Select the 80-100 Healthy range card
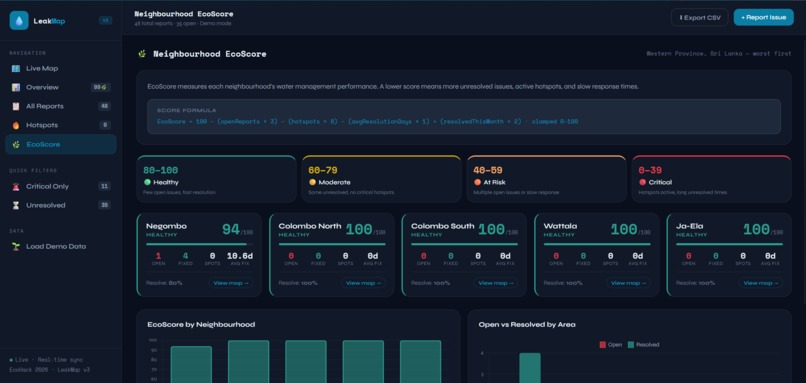The height and width of the screenshot is (383, 806). coord(216,179)
